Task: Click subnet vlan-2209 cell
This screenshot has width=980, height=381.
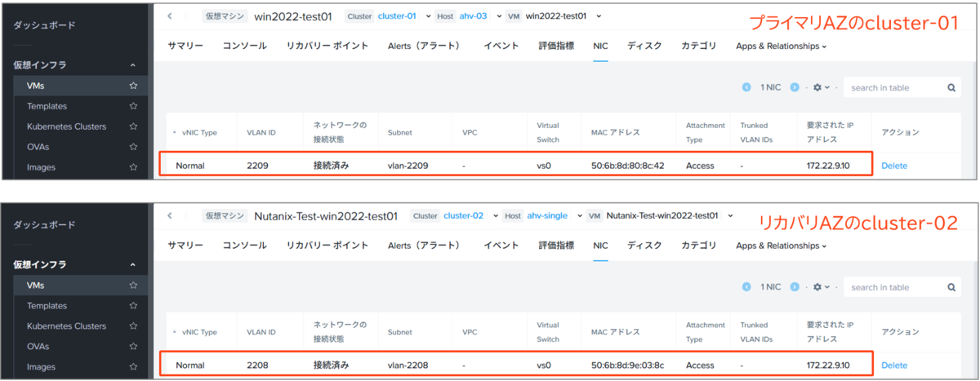Action: click(x=408, y=166)
